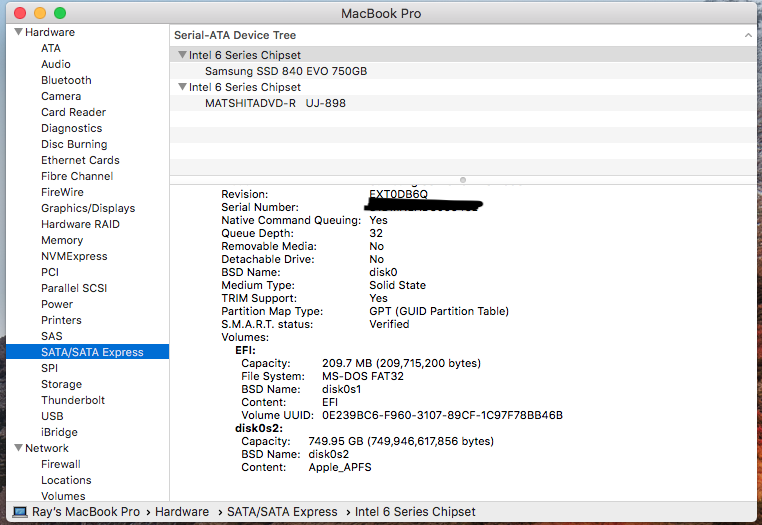
Task: Select Camera in the sidebar
Action: click(61, 96)
